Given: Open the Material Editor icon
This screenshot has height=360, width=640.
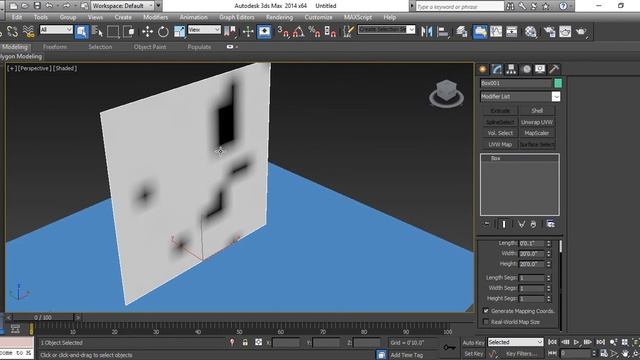Looking at the screenshot, I should (x=531, y=32).
